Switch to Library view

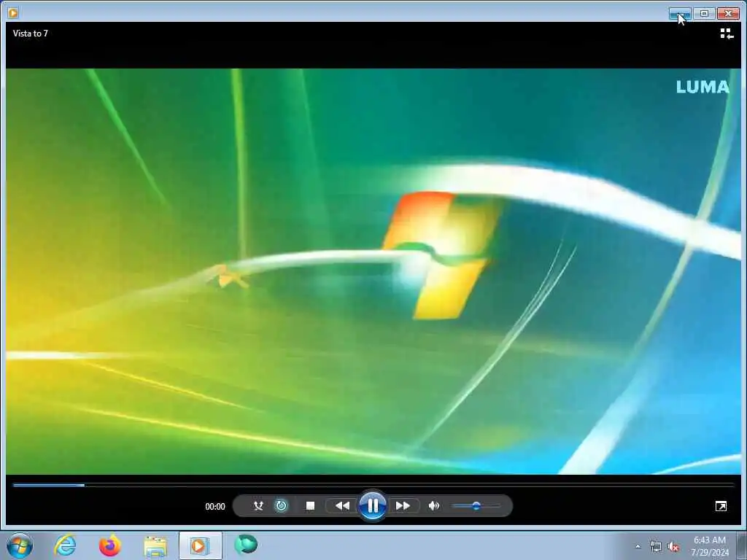point(726,34)
